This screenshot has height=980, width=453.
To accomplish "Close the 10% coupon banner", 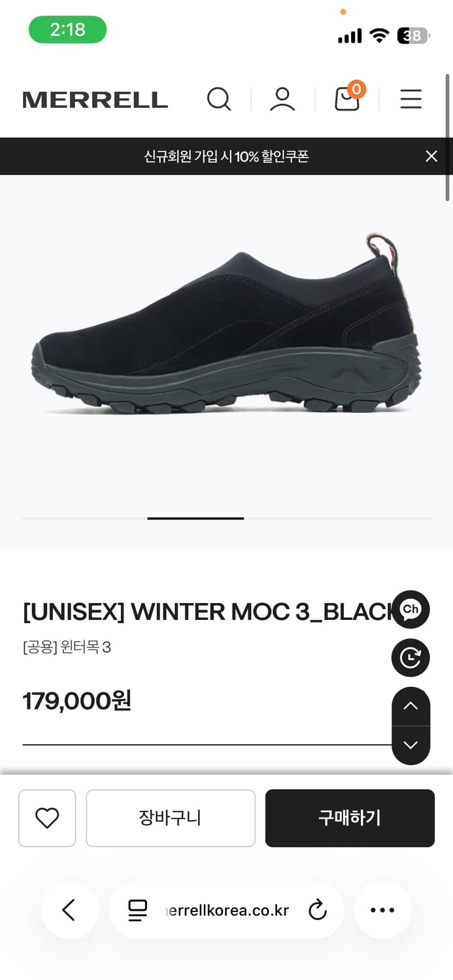I will pos(431,156).
